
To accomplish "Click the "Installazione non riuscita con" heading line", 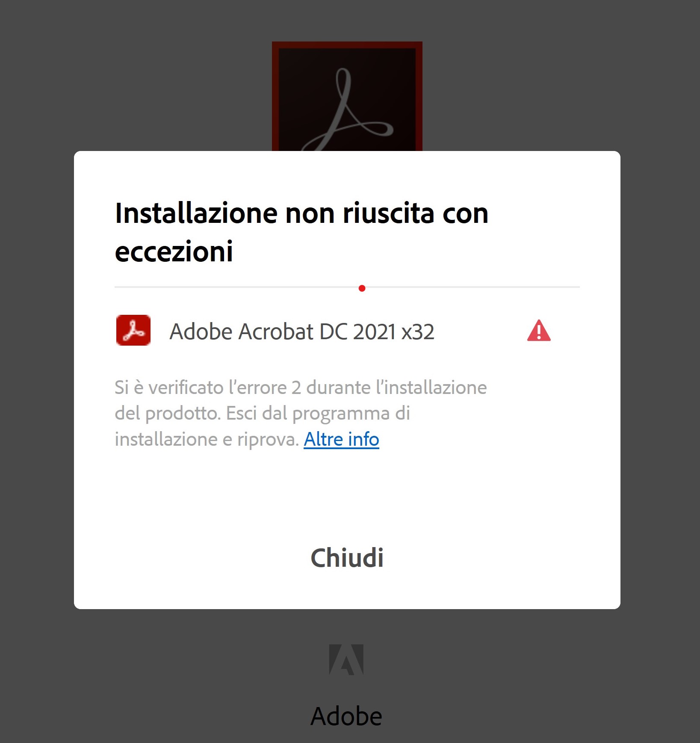I will tap(301, 213).
